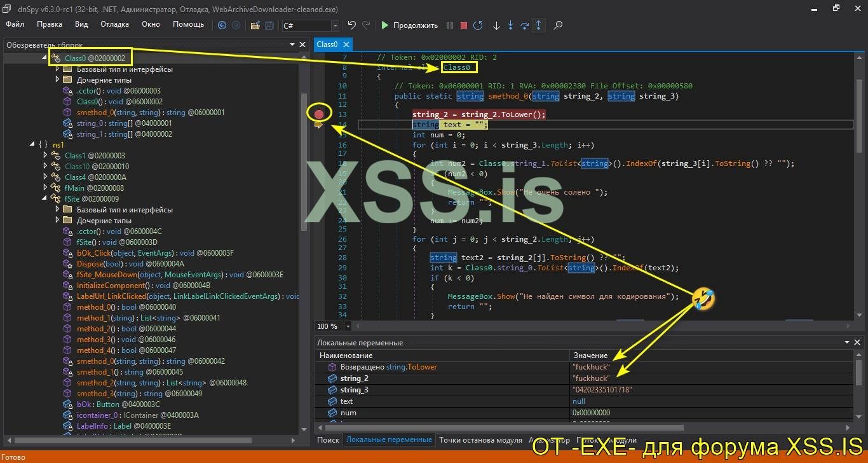Open the assembly explorer panel options arrow

(x=292, y=45)
